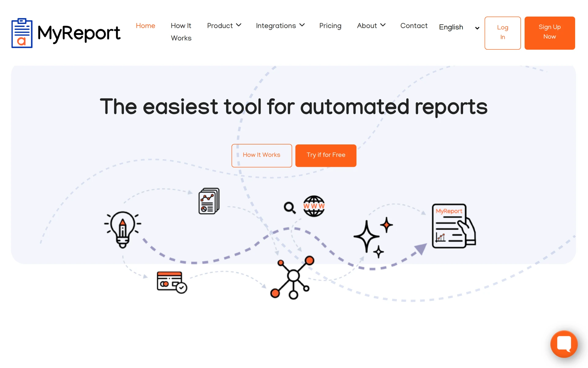Expand the About dropdown menu
Screen dimensions: 588x368
click(371, 26)
